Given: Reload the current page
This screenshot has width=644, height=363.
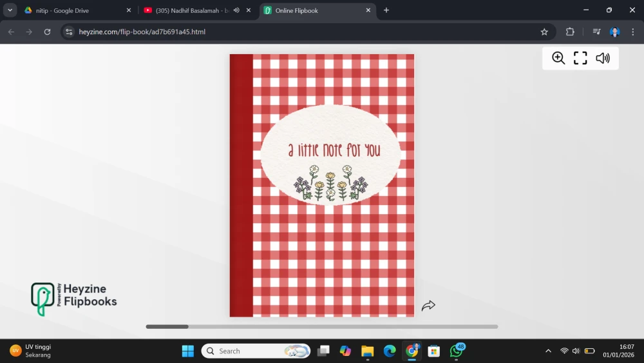Looking at the screenshot, I should [x=47, y=32].
